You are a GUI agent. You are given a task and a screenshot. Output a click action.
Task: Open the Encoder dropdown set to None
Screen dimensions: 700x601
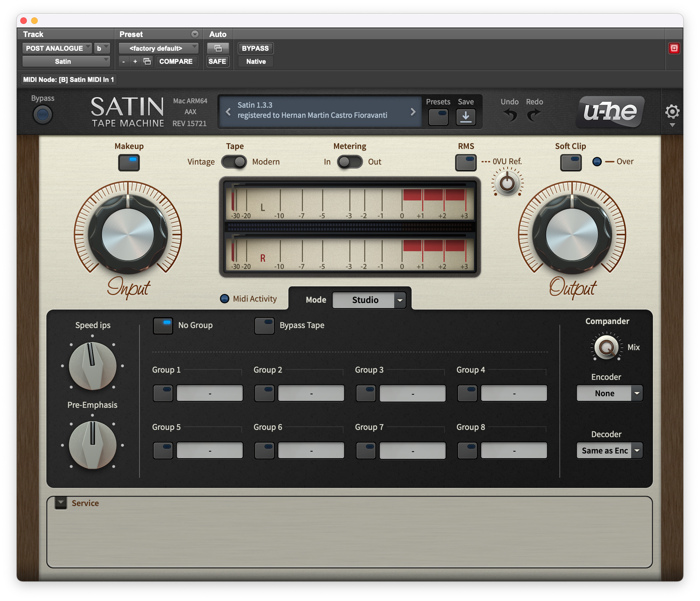pyautogui.click(x=609, y=393)
